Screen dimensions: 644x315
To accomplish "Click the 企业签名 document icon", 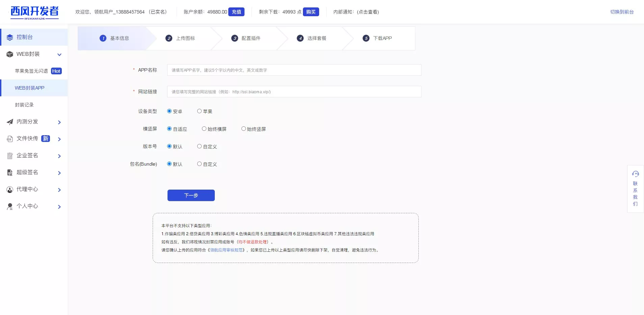I will (x=10, y=155).
